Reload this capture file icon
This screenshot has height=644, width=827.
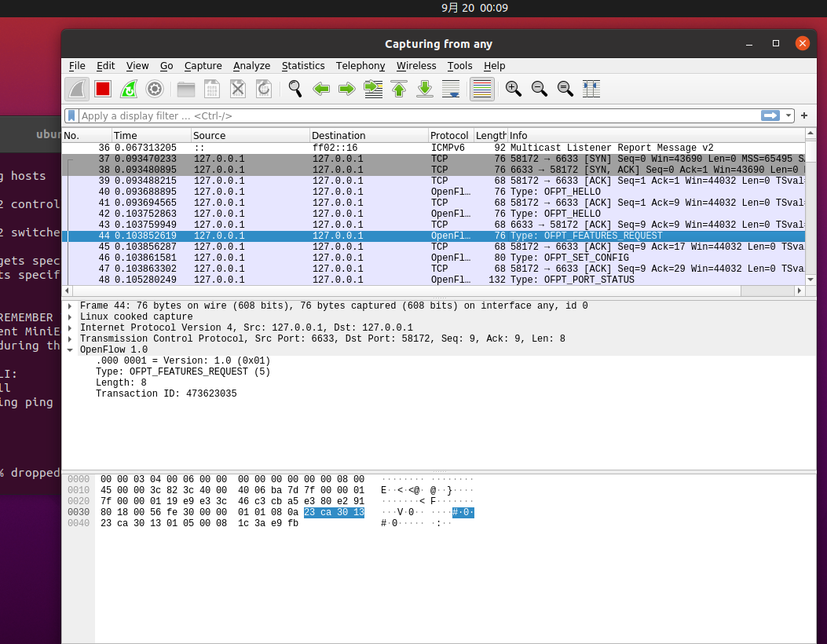(x=264, y=89)
